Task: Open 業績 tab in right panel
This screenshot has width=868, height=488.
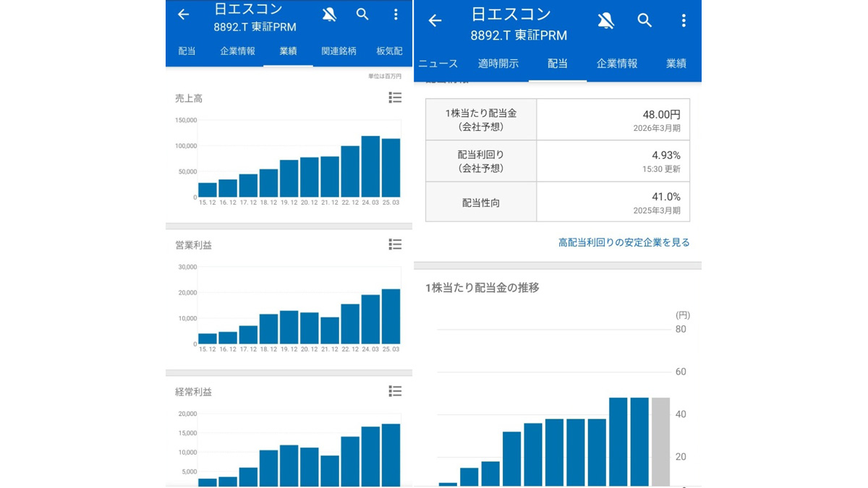Action: (x=676, y=64)
